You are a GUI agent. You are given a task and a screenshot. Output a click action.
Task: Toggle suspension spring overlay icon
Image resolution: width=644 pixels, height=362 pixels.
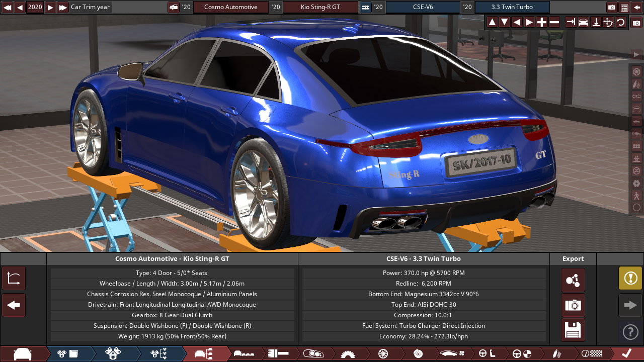point(636,84)
